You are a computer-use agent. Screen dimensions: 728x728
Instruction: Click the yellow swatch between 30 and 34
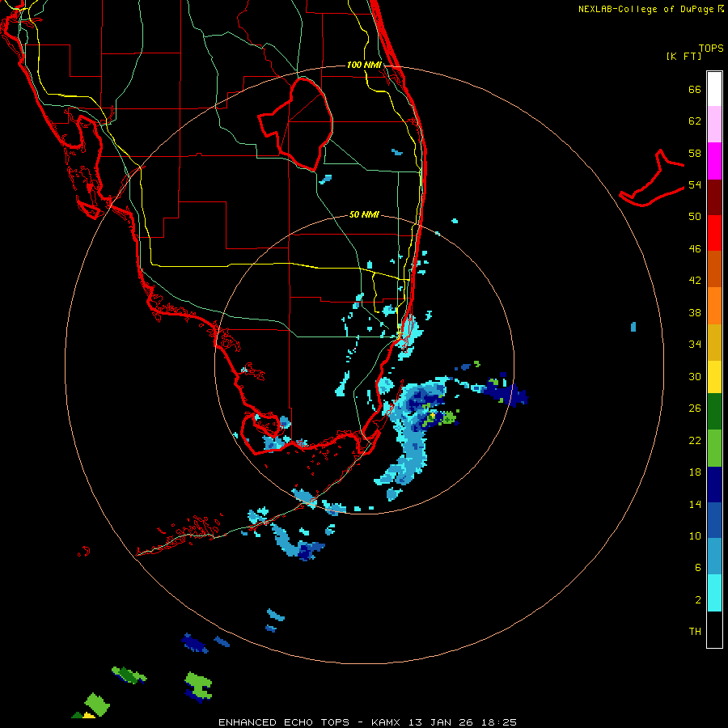click(x=714, y=377)
